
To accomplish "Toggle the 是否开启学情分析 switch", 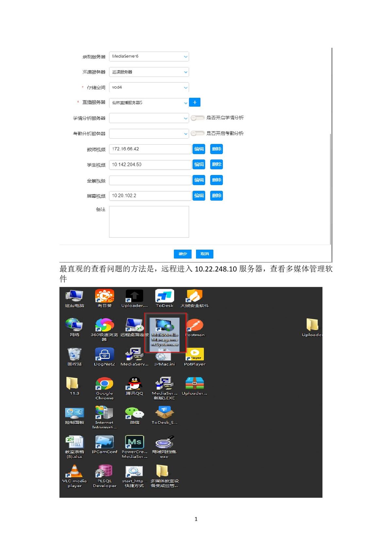I will tap(197, 118).
